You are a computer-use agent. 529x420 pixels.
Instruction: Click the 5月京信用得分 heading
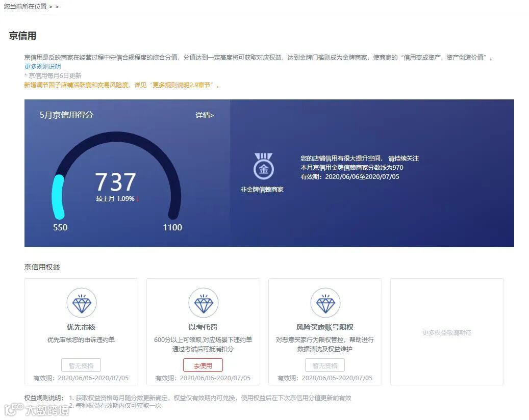click(66, 115)
